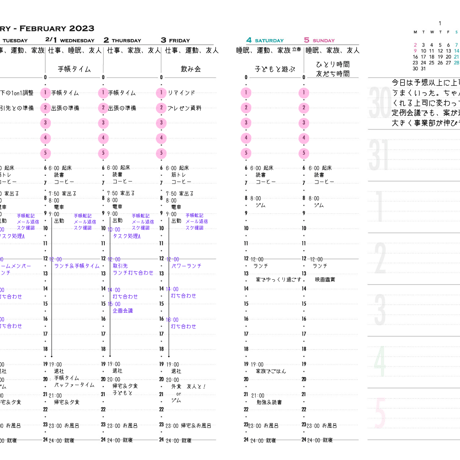Viewport: 460px width, 460px height.
Task: Click Thursday's タスク処理A entry
Action: pos(127,236)
